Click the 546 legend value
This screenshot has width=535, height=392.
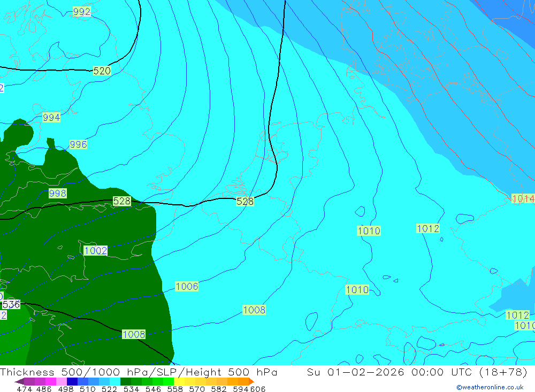(x=153, y=389)
